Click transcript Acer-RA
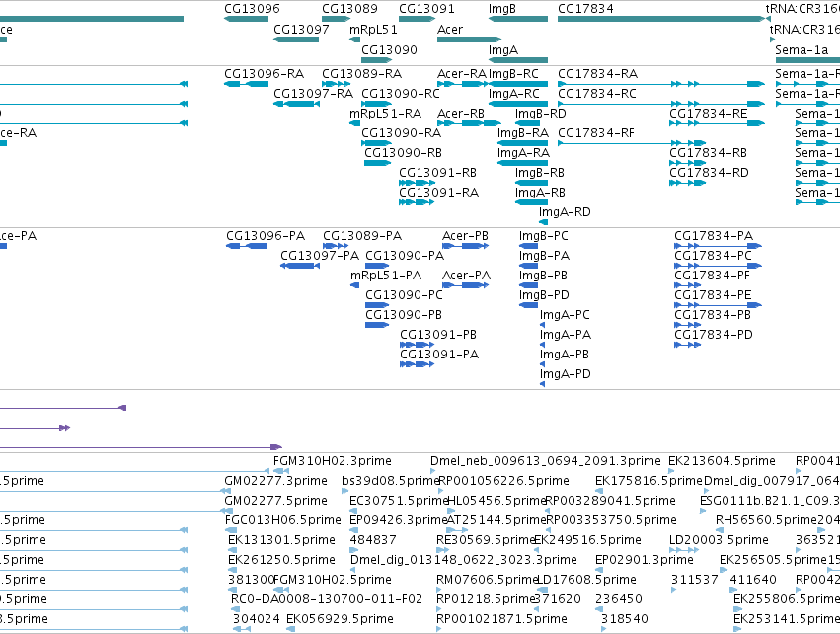Image resolution: width=840 pixels, height=634 pixels. click(462, 73)
